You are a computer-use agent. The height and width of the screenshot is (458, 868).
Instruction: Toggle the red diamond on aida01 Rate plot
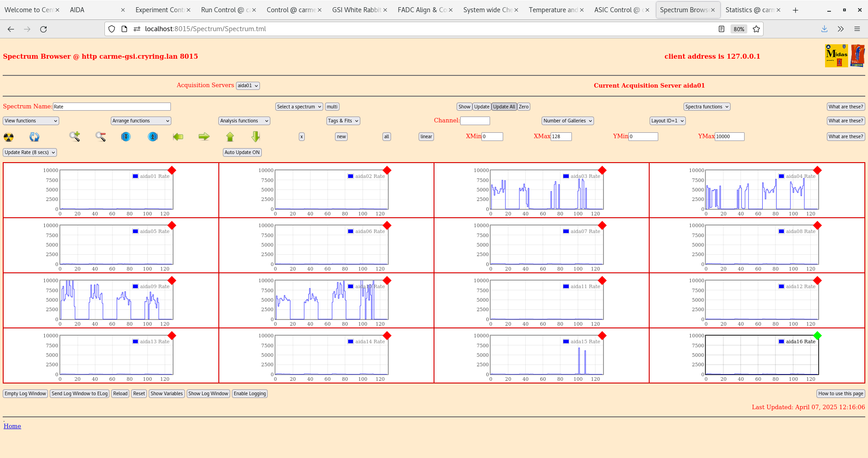click(x=172, y=171)
